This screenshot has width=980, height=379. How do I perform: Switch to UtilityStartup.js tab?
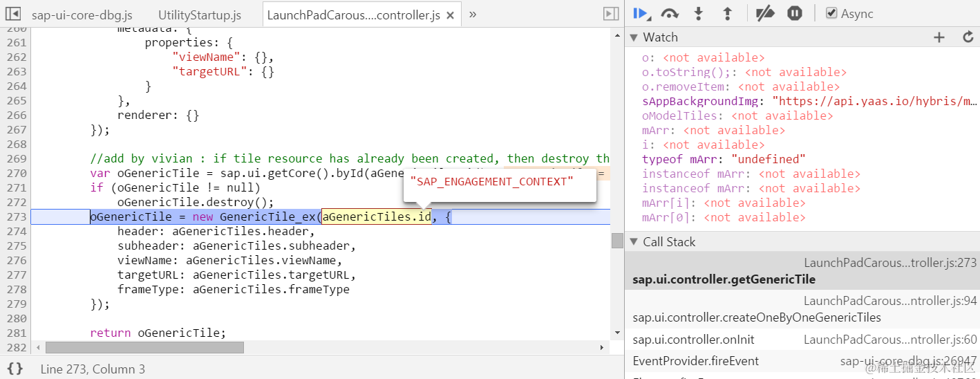200,15
